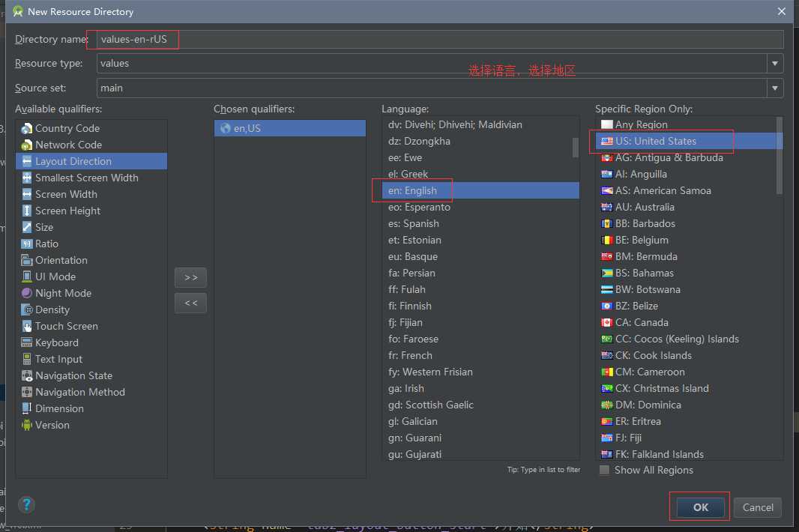Image resolution: width=799 pixels, height=532 pixels.
Task: Click the Screen Width qualifier icon
Action: coord(26,194)
